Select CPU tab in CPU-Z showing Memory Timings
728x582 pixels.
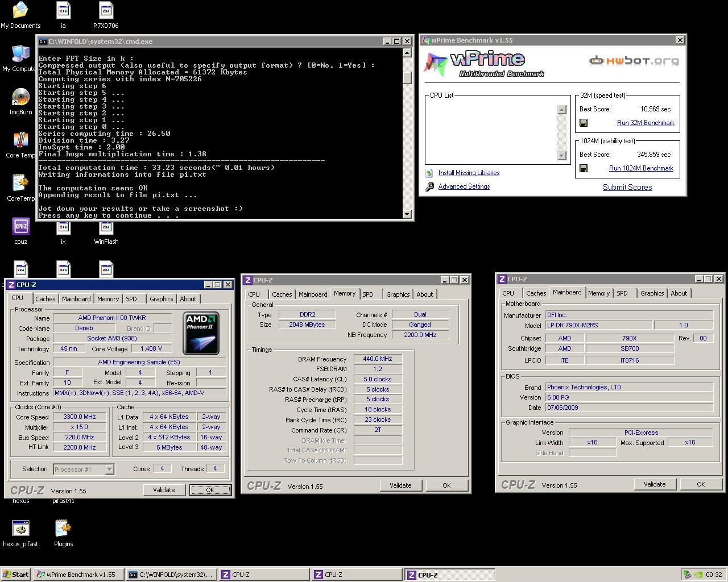254,294
